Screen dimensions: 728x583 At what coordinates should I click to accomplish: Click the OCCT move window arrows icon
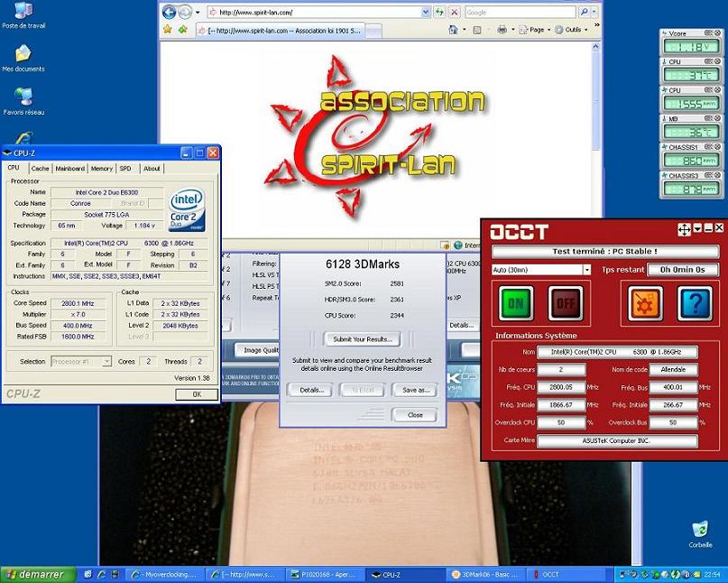[684, 230]
